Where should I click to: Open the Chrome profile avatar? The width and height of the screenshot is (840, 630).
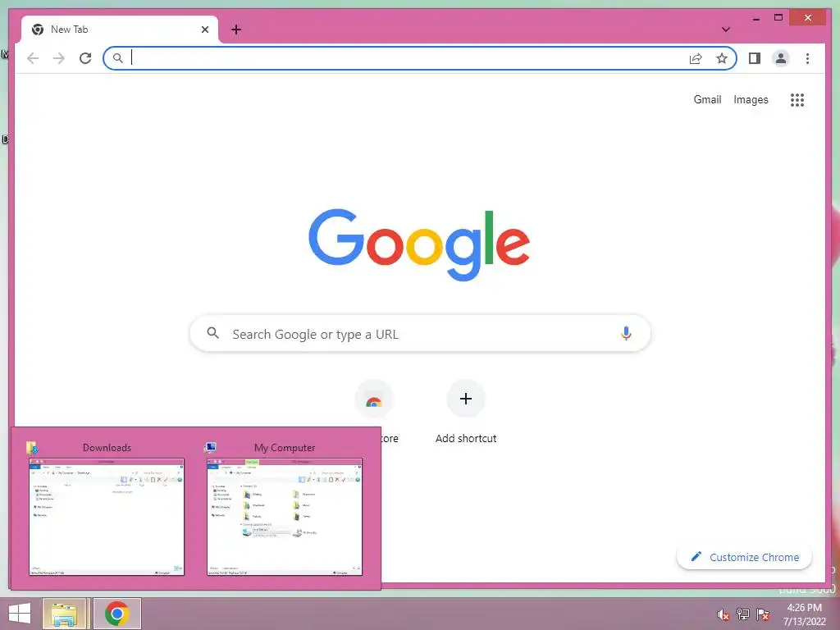pos(781,58)
